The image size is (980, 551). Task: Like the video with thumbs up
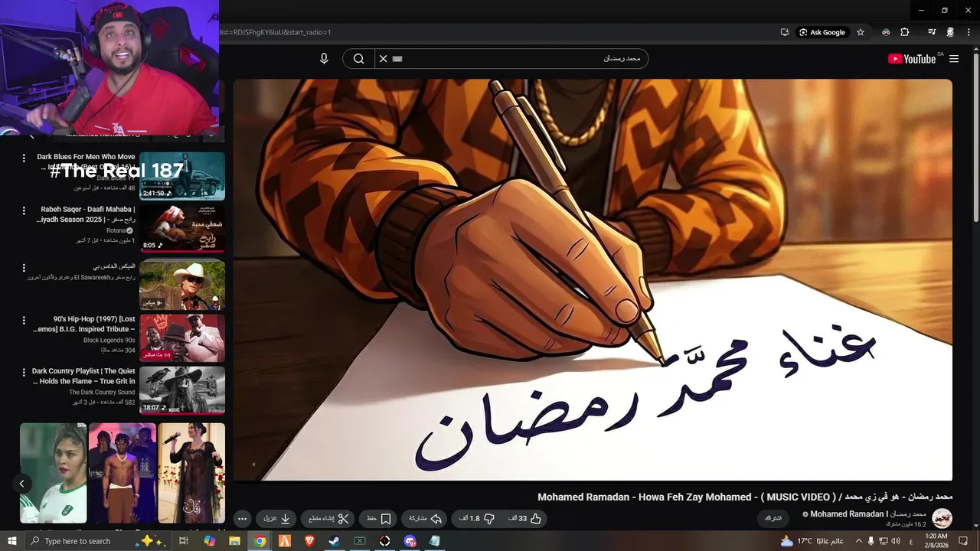(525, 519)
